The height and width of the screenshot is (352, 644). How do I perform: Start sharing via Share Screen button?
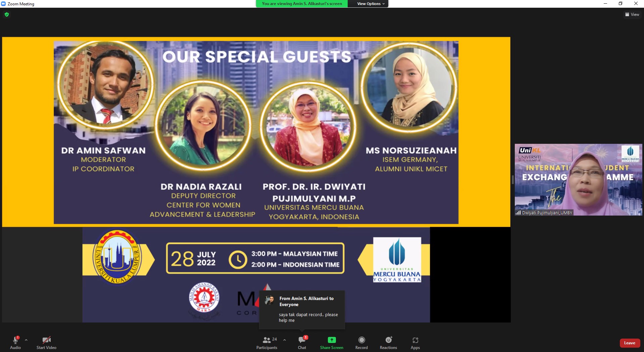coord(332,343)
